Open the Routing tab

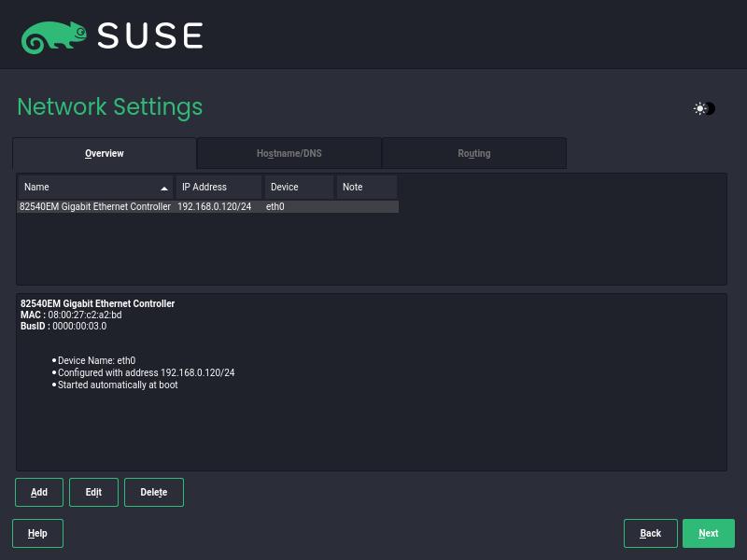(473, 153)
